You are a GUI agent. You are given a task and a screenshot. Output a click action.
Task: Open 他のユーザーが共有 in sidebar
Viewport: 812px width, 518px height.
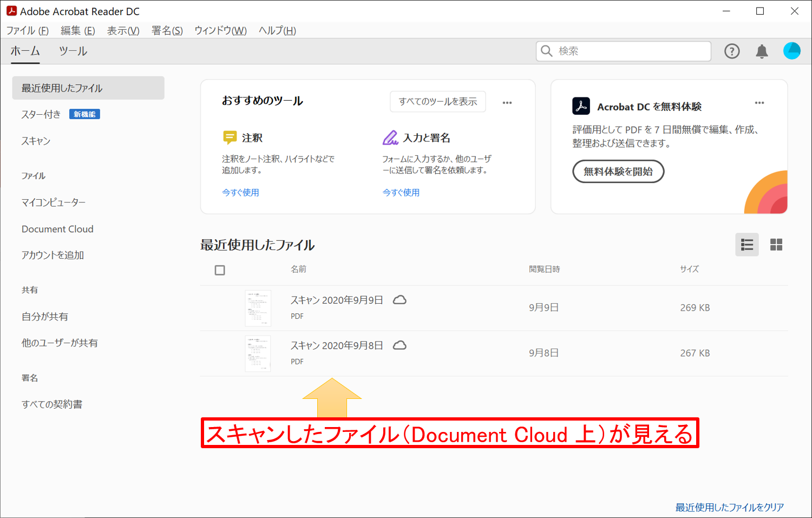click(x=60, y=343)
